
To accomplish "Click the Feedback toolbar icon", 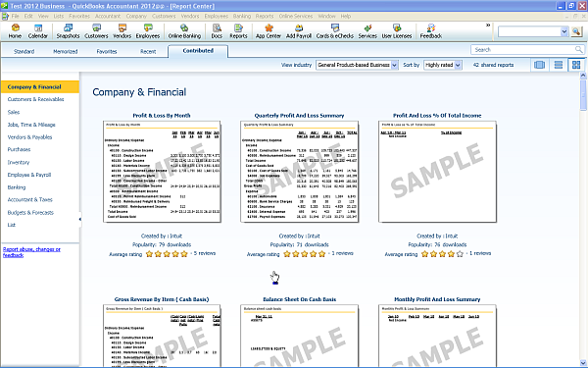I will point(431,31).
